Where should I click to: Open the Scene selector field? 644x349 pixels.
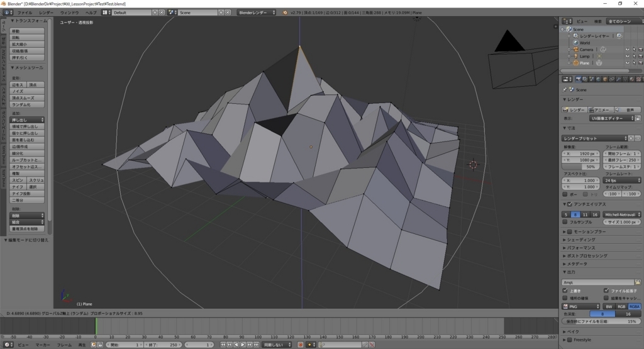point(198,13)
